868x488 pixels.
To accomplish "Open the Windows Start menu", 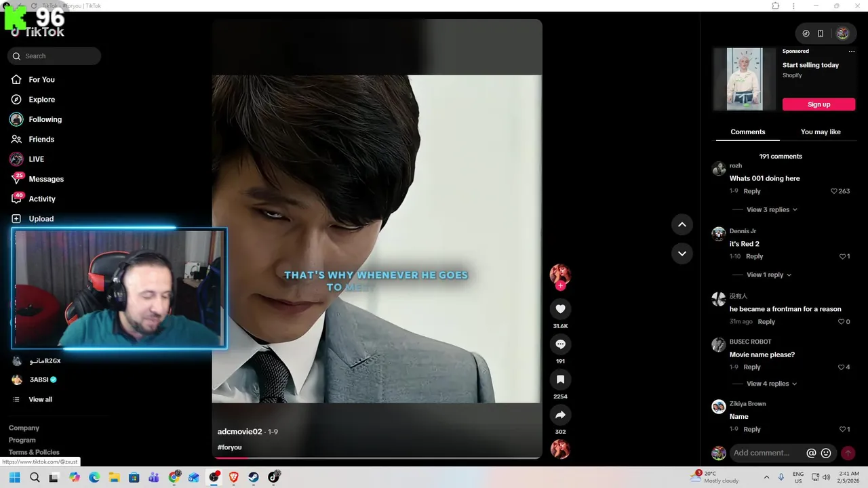I will point(14,477).
